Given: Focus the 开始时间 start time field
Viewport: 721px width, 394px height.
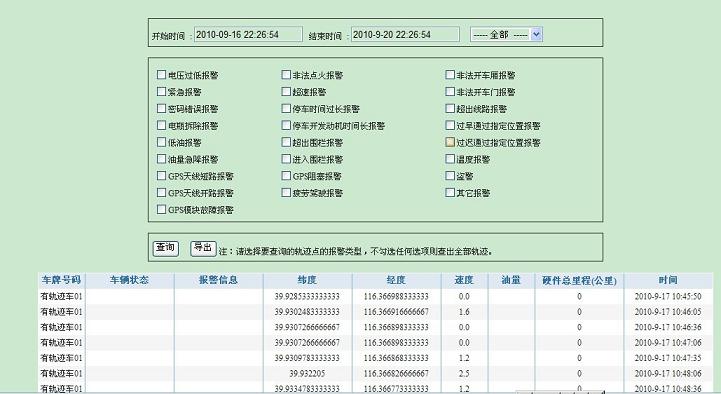Looking at the screenshot, I should click(x=248, y=34).
